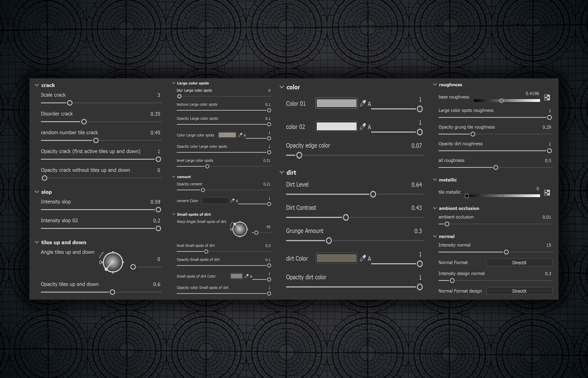Collapse the crack section
The image size is (588, 378).
tap(37, 85)
